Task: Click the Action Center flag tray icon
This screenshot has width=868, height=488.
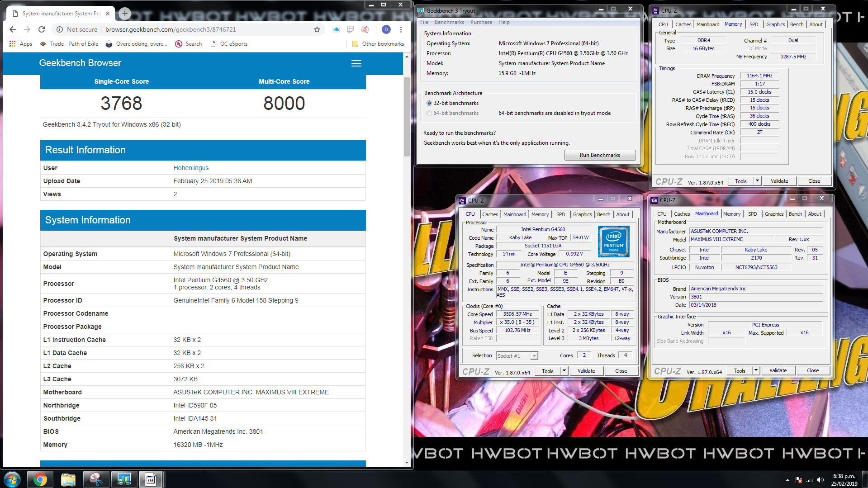Action: (799, 480)
